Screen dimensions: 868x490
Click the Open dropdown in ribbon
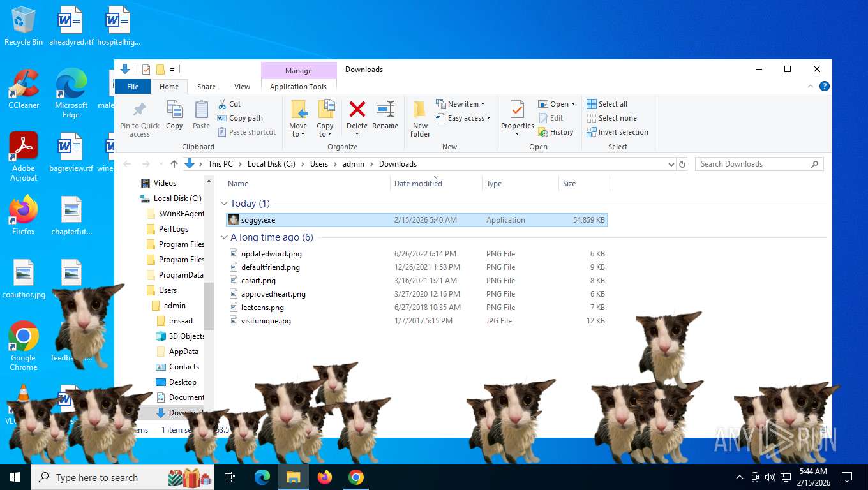[557, 104]
